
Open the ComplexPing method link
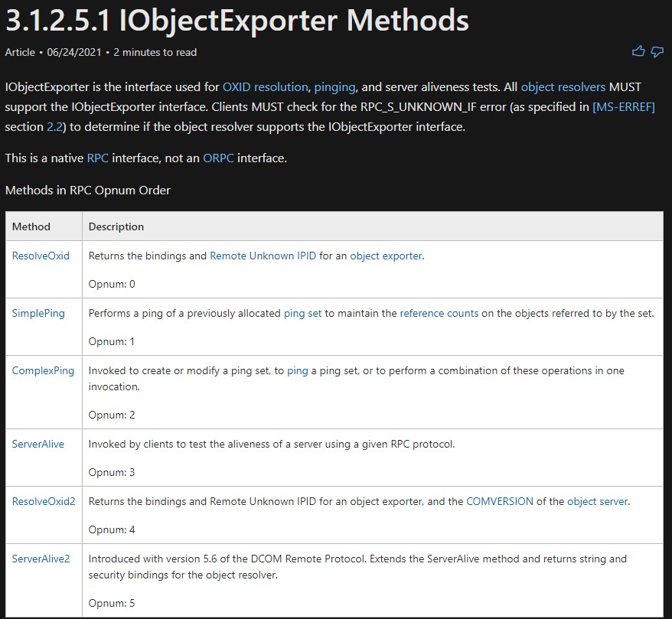coord(43,370)
